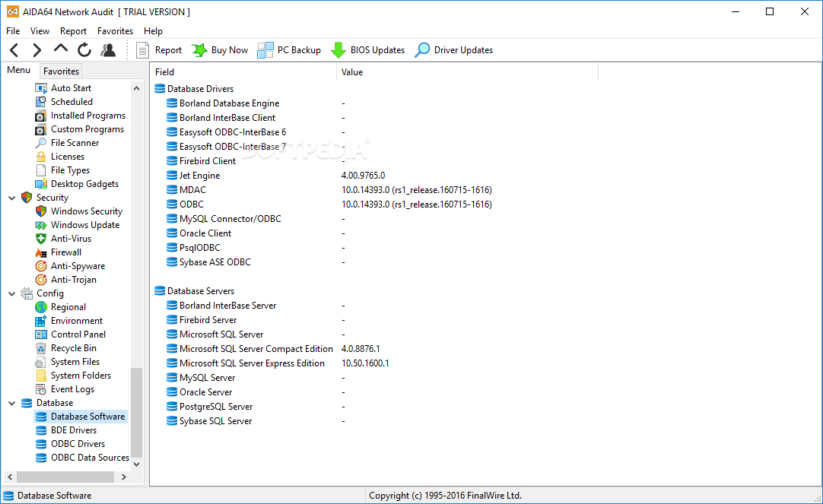Select the Microsoft SQL Server Express Edition row
The width and height of the screenshot is (823, 504).
(x=252, y=363)
